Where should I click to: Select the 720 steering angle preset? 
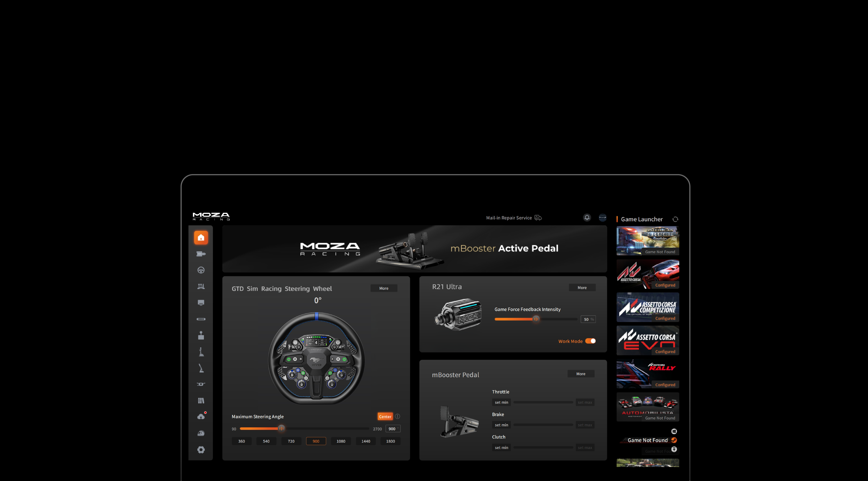[x=291, y=441]
